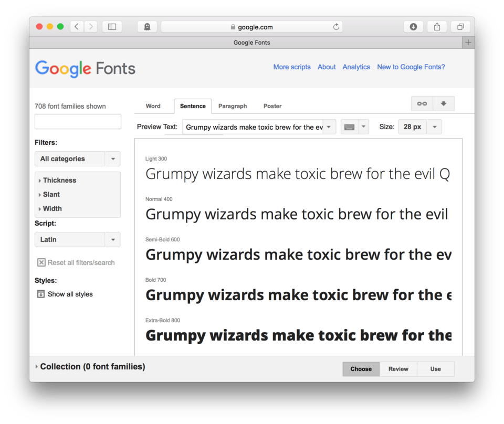The height and width of the screenshot is (424, 504).
Task: Click the Semi-Bold 600 style label
Action: 163,240
